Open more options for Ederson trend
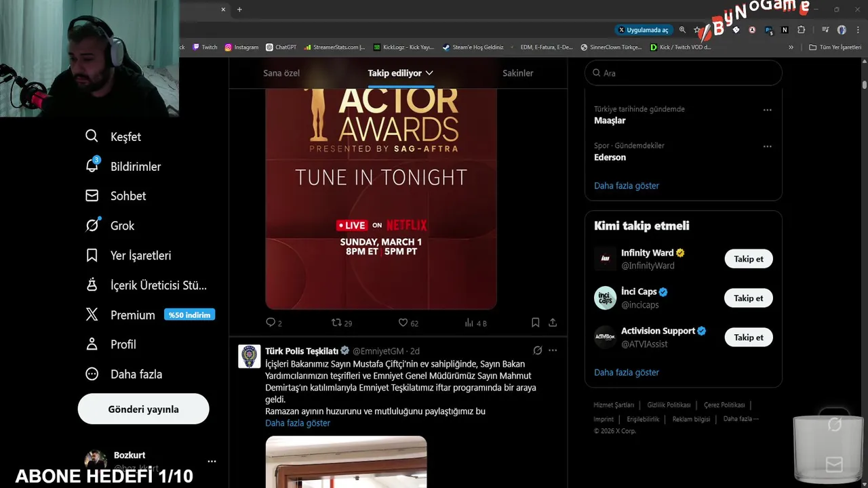 [x=768, y=146]
